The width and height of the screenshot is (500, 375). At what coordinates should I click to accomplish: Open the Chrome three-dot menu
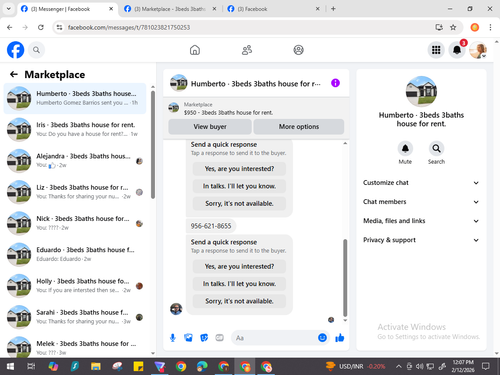coord(490,27)
